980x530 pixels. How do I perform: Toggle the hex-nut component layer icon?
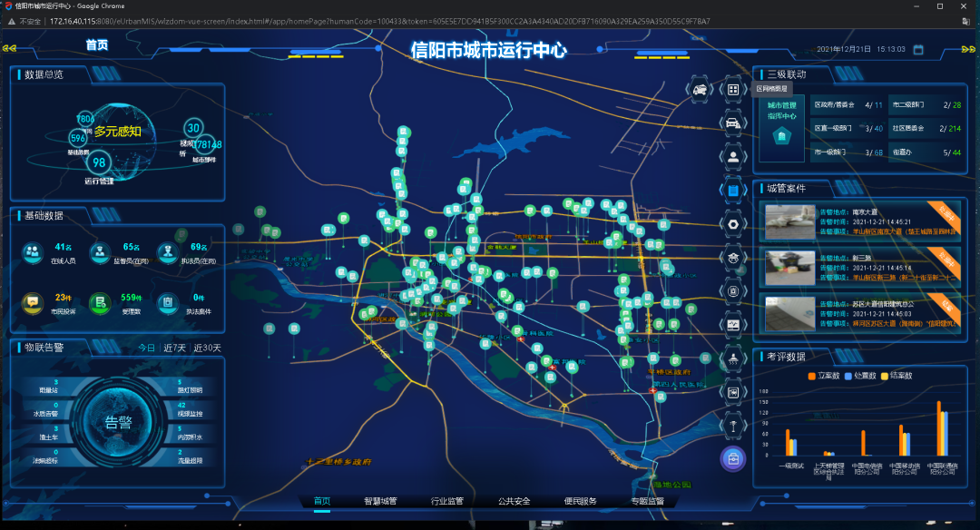pos(733,224)
